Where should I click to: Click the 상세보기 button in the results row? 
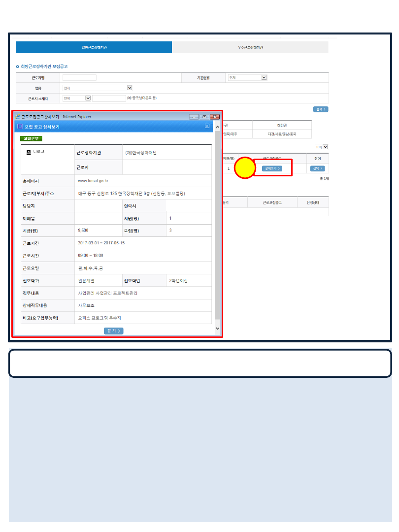pos(272,168)
